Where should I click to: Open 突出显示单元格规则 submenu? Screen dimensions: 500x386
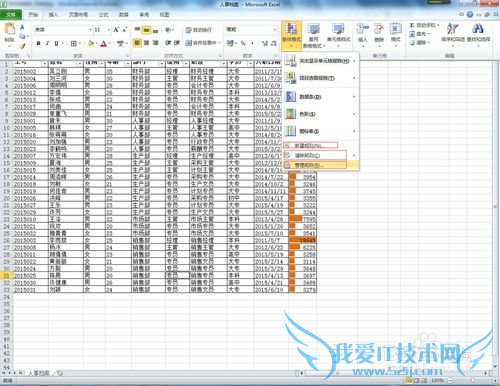coord(321,61)
